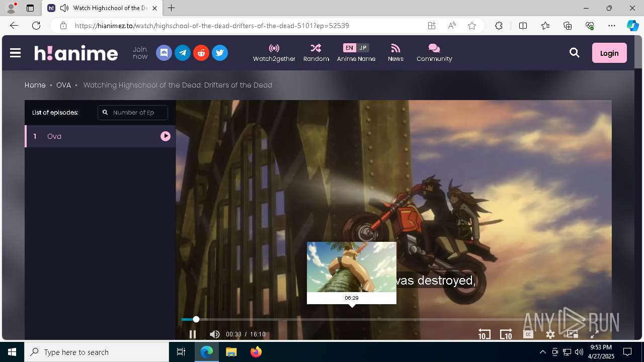644x362 pixels.
Task: Open browser Extensions puzzle icon
Action: point(499,26)
